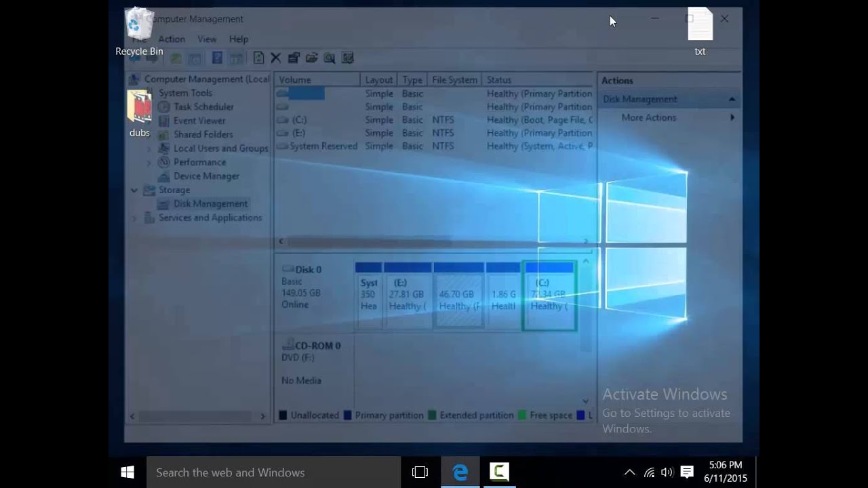Select the (E:) 27.81 GB partition block
868x488 pixels.
click(x=408, y=296)
